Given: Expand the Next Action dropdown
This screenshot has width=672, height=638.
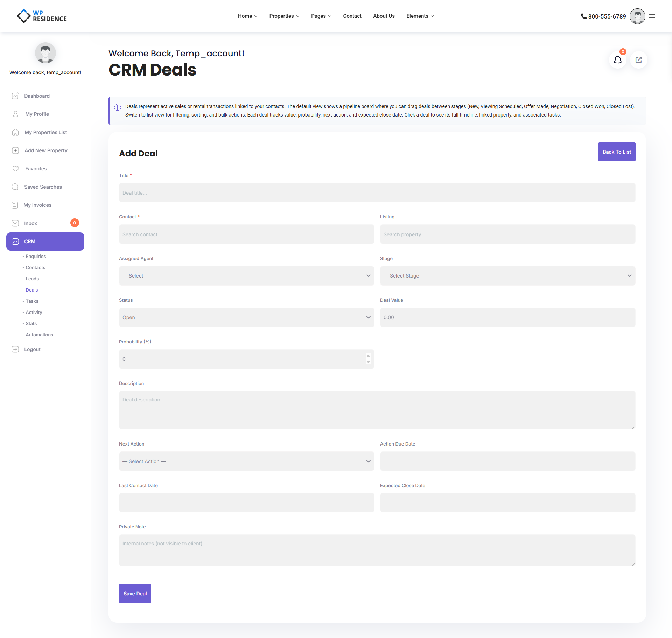Looking at the screenshot, I should pyautogui.click(x=246, y=461).
